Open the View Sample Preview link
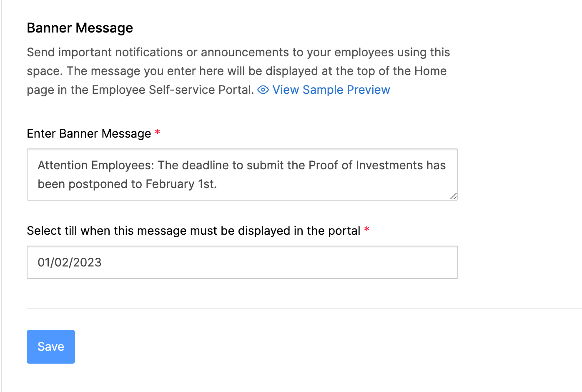The height and width of the screenshot is (392, 582). pos(331,90)
